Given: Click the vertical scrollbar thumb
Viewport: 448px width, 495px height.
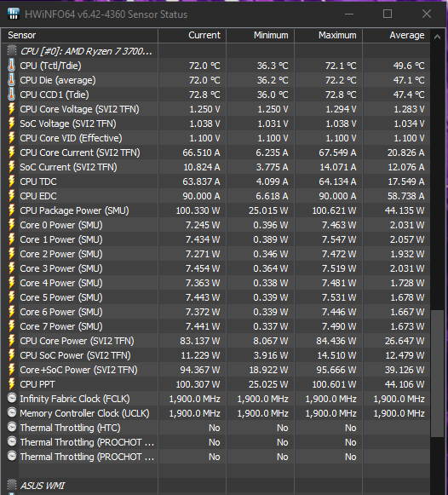Looking at the screenshot, I should coord(437,373).
